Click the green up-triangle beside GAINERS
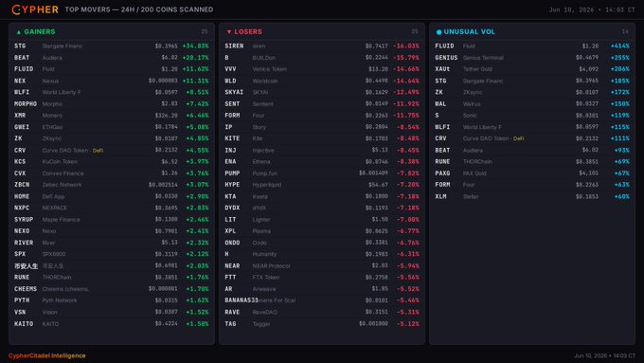The width and height of the screenshot is (644, 363). click(19, 32)
